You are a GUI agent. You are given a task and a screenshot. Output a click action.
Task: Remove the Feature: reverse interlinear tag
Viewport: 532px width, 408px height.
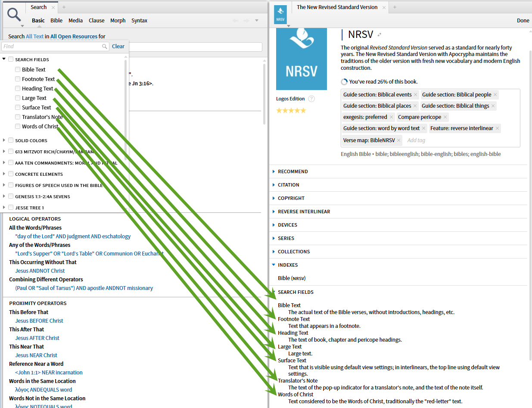point(497,128)
